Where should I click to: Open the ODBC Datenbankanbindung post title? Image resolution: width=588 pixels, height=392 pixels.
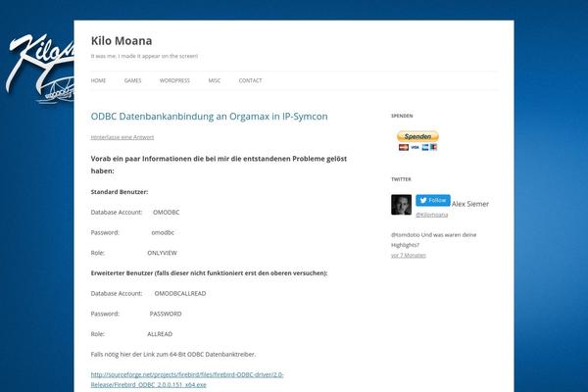[x=210, y=117]
